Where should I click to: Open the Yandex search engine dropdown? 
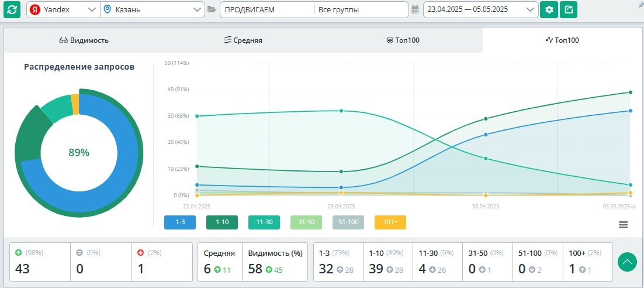click(x=64, y=10)
